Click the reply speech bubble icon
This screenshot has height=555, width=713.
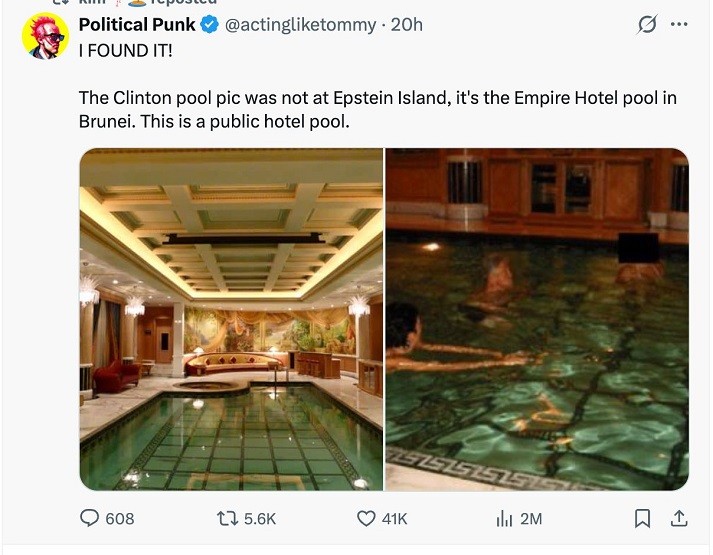coord(89,518)
